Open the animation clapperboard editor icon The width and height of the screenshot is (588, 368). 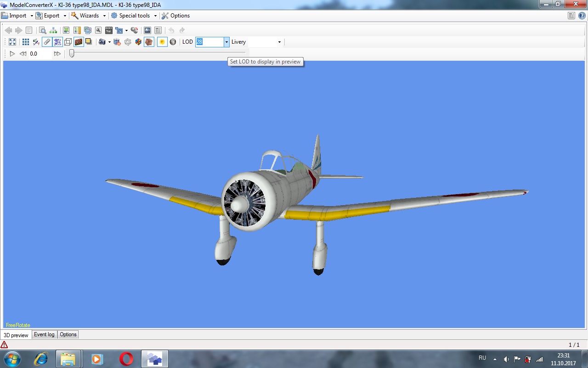tap(108, 30)
